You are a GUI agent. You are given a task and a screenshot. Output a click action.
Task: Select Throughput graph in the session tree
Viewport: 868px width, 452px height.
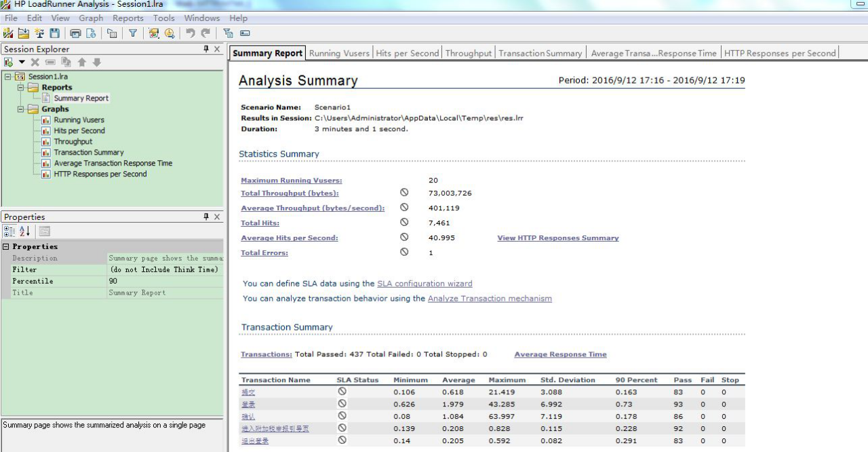(x=73, y=142)
